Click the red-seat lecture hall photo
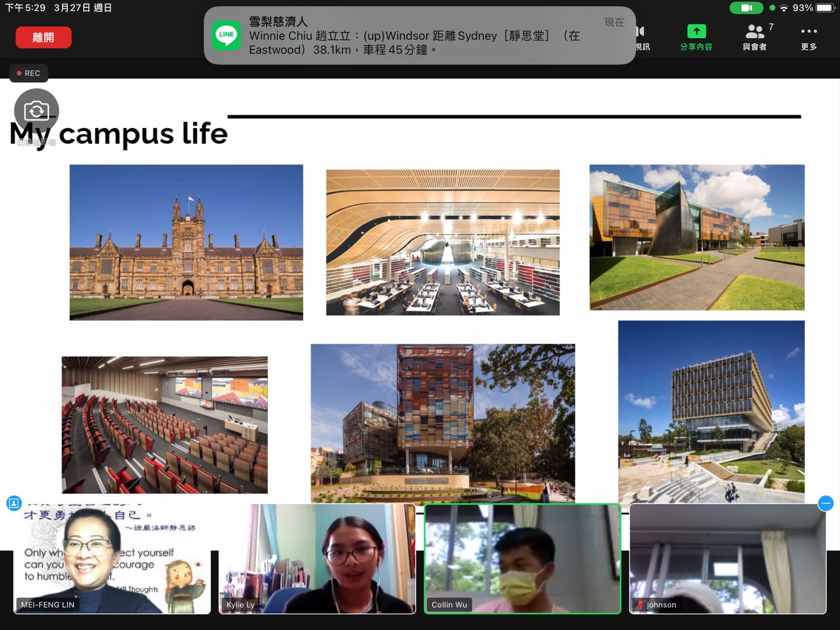 click(x=165, y=424)
